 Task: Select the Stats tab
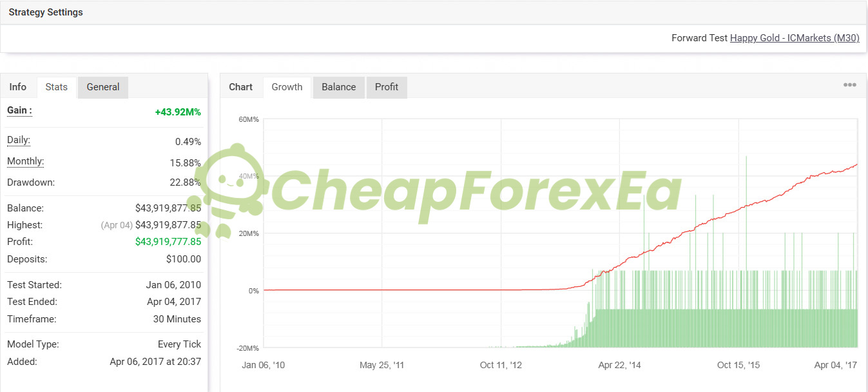pyautogui.click(x=57, y=87)
